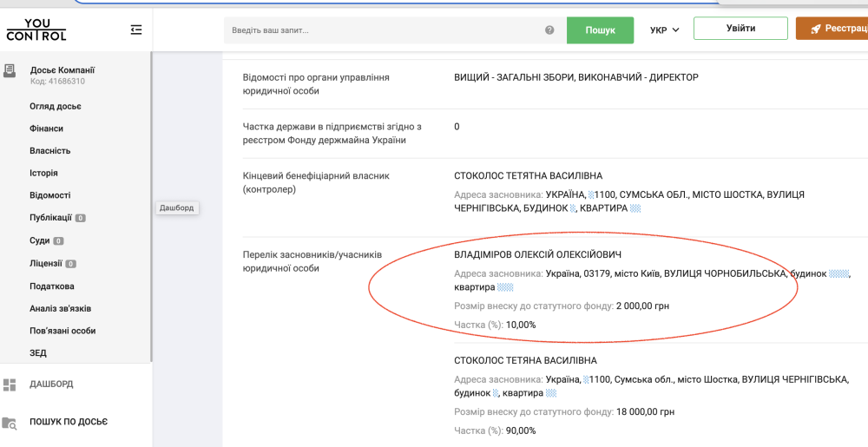
Task: Select Ліцензії in sidebar
Action: point(46,263)
